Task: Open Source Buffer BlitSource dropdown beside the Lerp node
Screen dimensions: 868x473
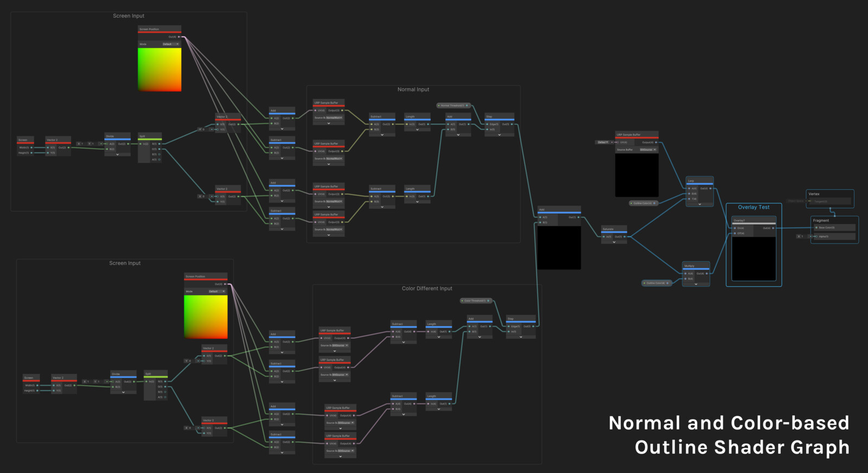Action: click(648, 150)
